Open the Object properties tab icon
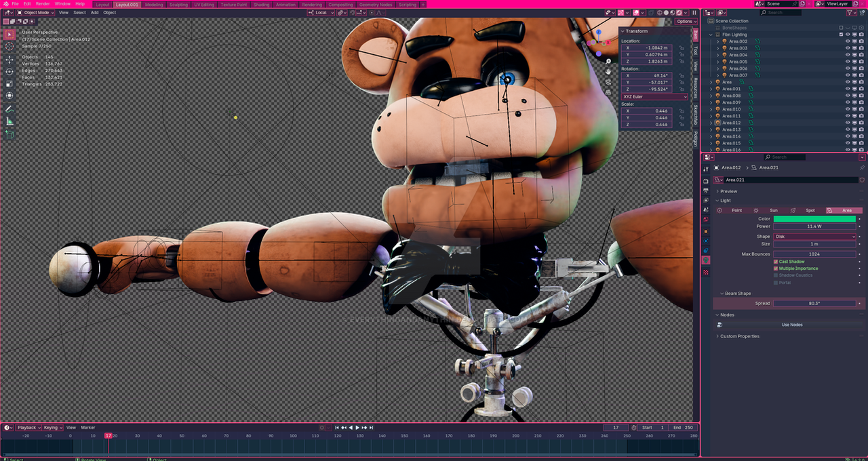The height and width of the screenshot is (461, 868). (x=706, y=231)
